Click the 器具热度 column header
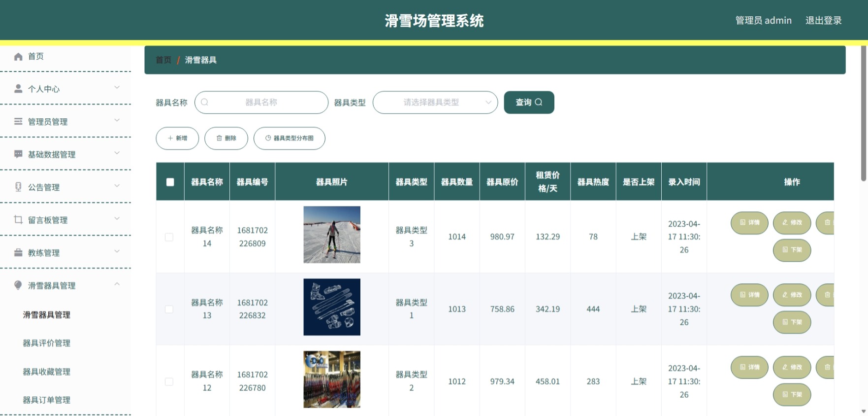Screen dimensions: 868x416 click(593, 182)
